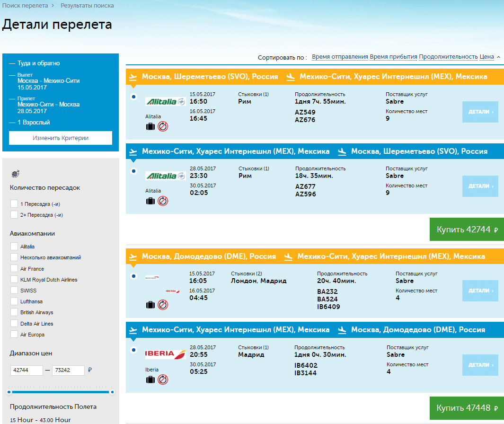Click the no-refund icon under first Alitalia flight

[x=163, y=126]
